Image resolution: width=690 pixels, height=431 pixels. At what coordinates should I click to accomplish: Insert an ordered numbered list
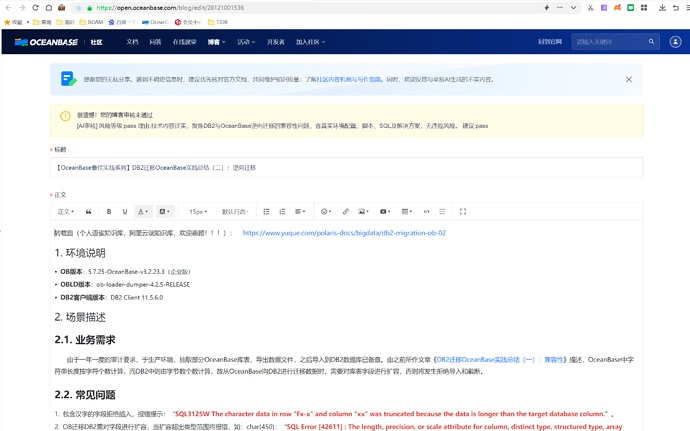coord(282,212)
